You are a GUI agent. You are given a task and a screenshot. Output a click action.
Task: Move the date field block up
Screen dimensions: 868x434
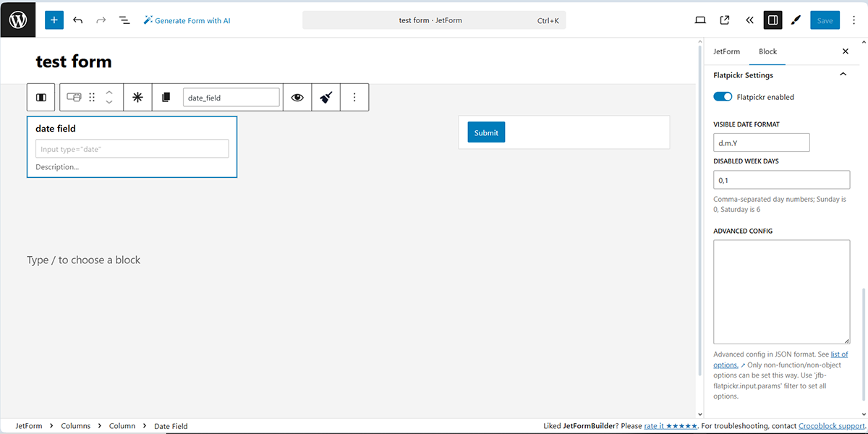109,92
